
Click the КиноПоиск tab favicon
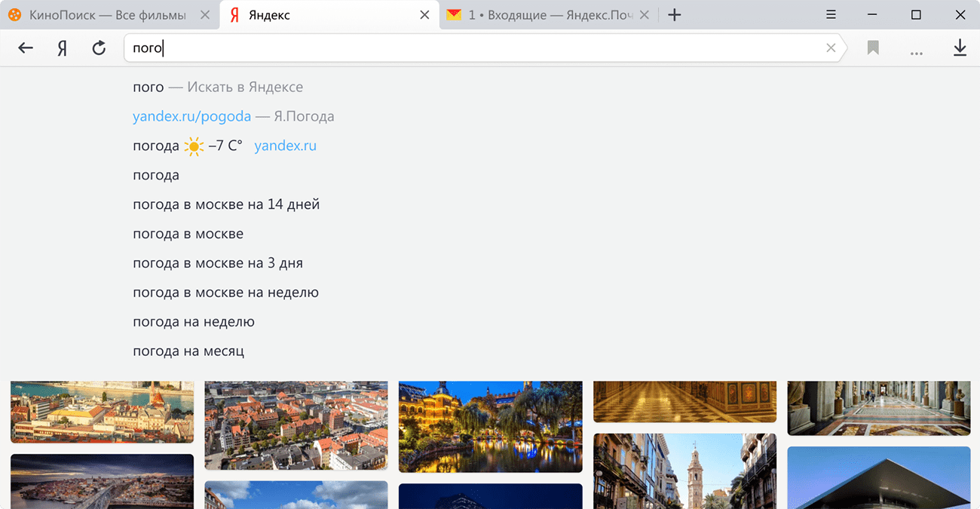tap(15, 15)
